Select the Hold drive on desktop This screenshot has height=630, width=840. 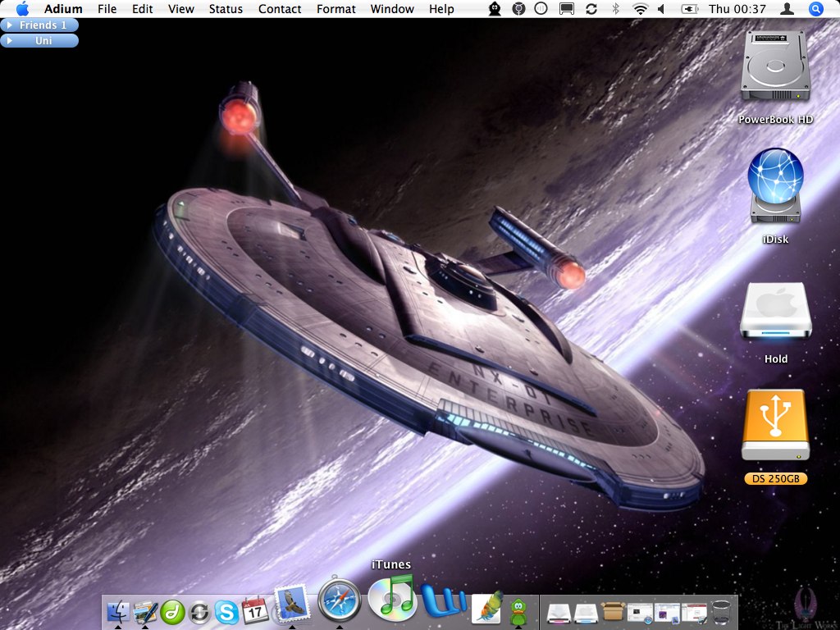(x=776, y=311)
